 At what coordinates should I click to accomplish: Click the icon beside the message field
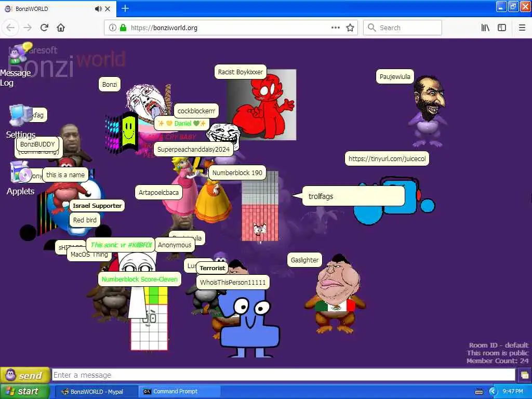(524, 375)
